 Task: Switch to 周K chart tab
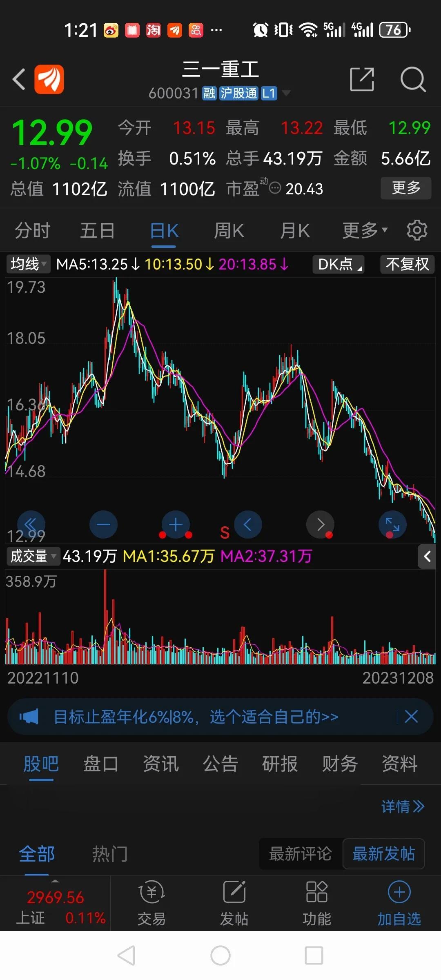tap(229, 231)
